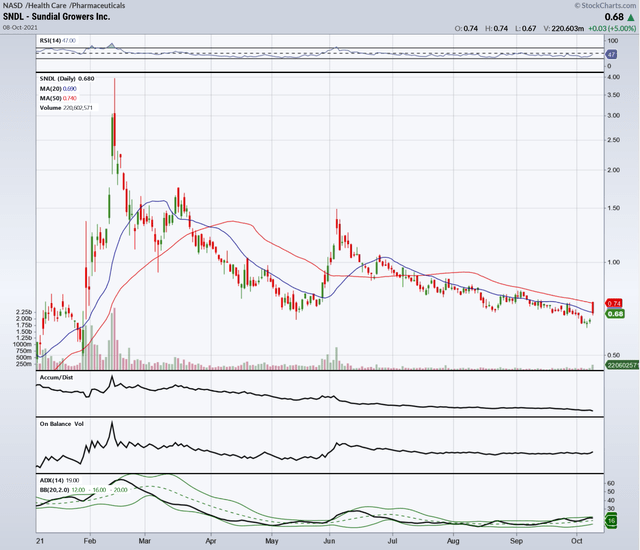
Task: Click the 2.50 price axis label
Action: pos(613,140)
